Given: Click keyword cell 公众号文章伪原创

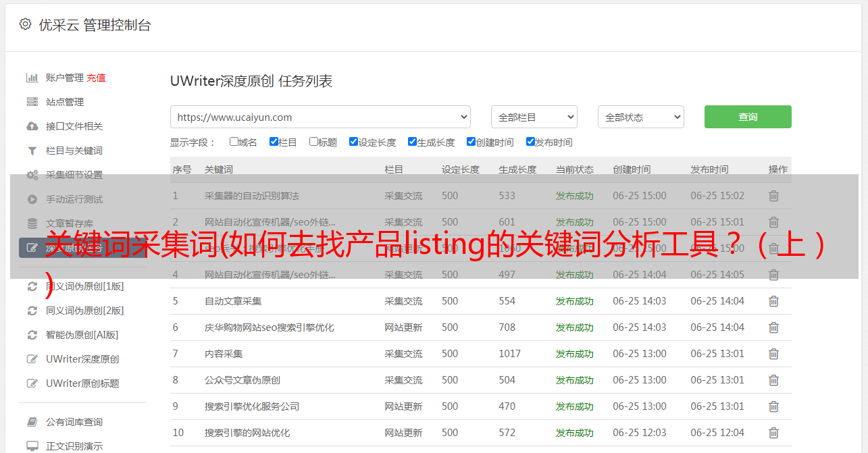Looking at the screenshot, I should tap(242, 380).
